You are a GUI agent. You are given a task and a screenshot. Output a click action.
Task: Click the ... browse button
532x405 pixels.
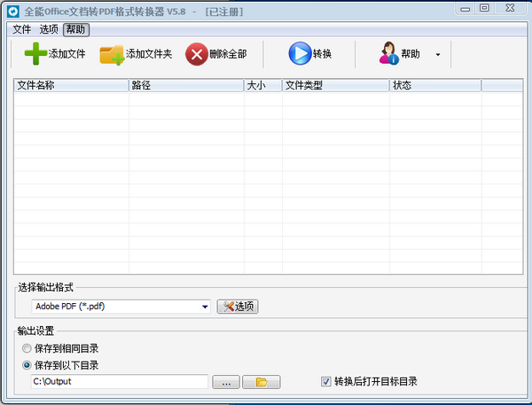pyautogui.click(x=226, y=382)
